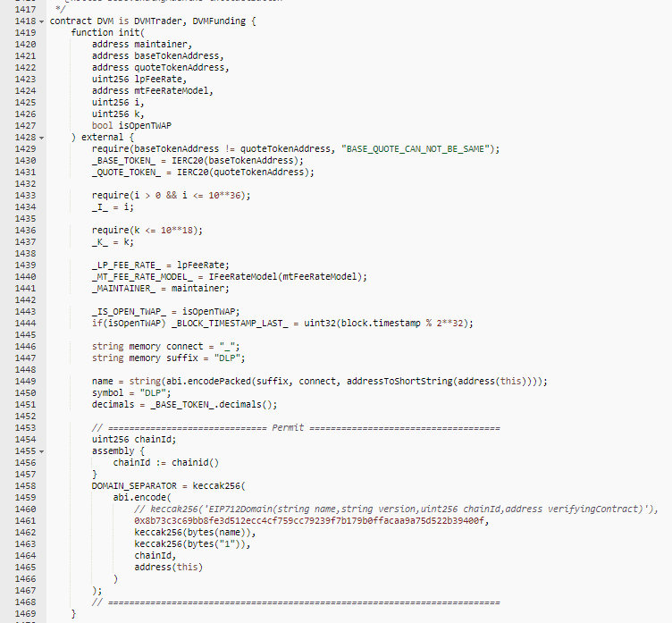Click on 'require(i > 0 && i <= 10**36);'
The width and height of the screenshot is (672, 623).
[171, 196]
